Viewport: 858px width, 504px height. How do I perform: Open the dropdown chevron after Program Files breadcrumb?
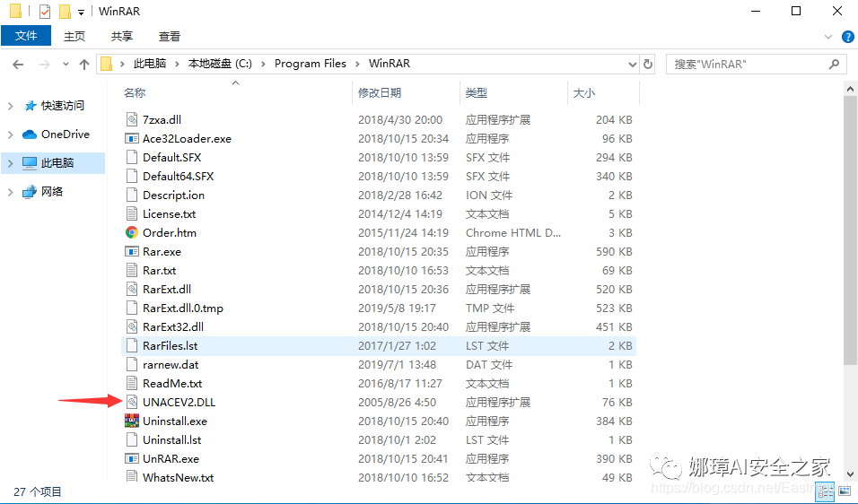pos(357,64)
